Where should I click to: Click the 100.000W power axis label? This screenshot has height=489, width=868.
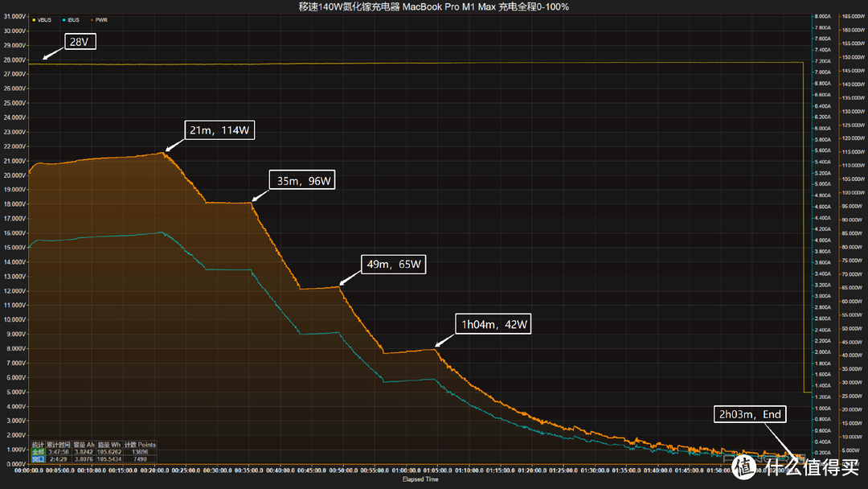coord(853,193)
